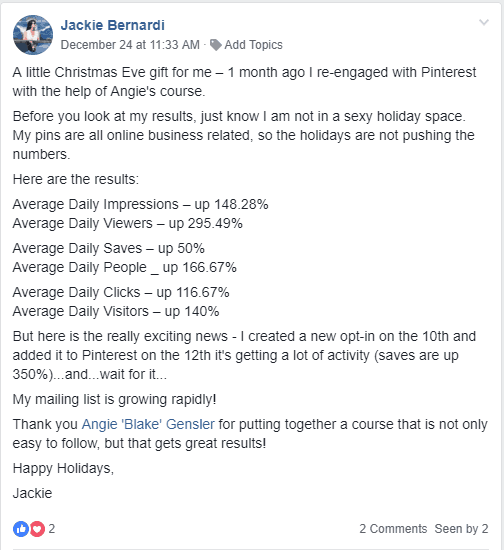Click the tag icon beside Add Topics
The height and width of the screenshot is (550, 504).
coord(215,45)
